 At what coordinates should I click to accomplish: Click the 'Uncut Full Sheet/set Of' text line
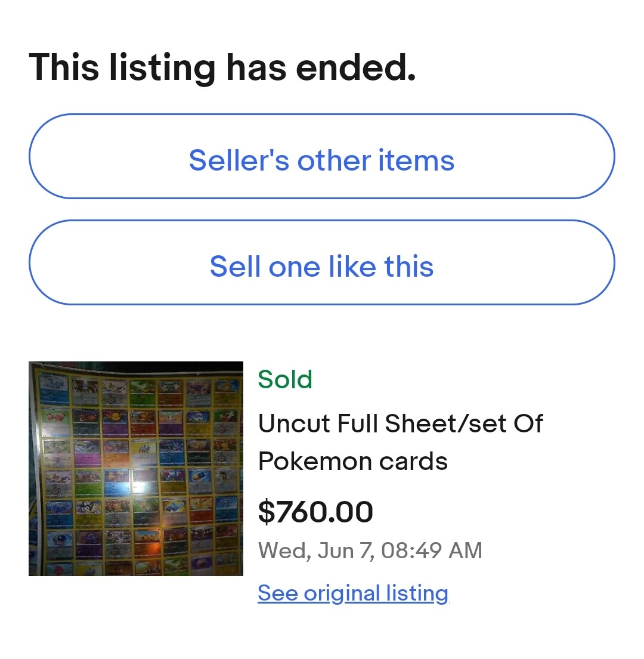(x=400, y=423)
